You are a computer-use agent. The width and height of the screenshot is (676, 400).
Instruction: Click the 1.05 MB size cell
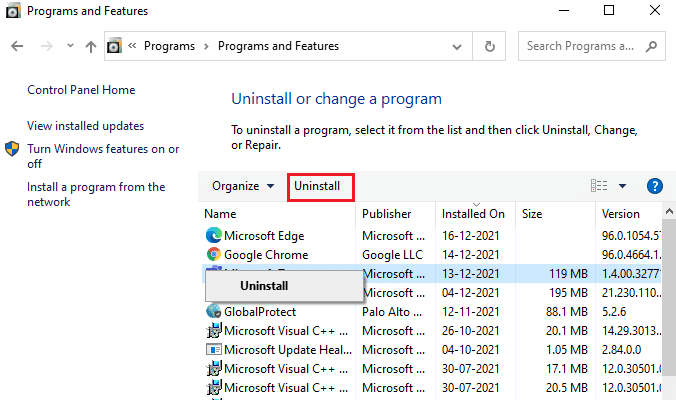(x=566, y=350)
